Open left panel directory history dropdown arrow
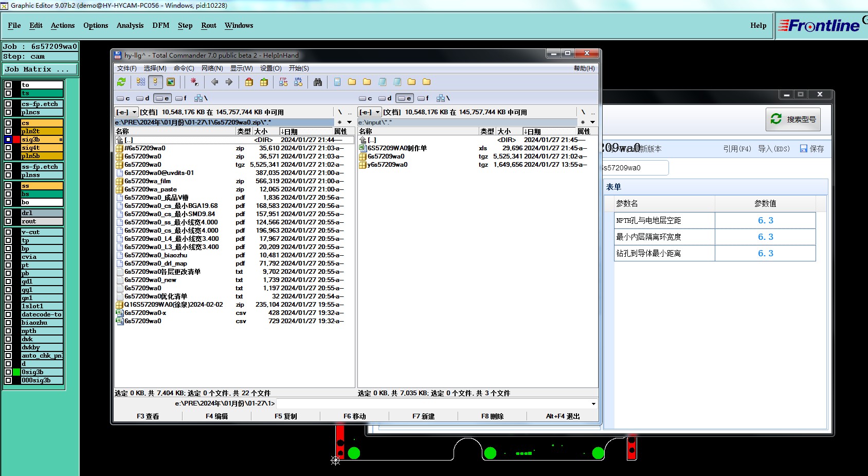868x476 pixels. click(350, 122)
